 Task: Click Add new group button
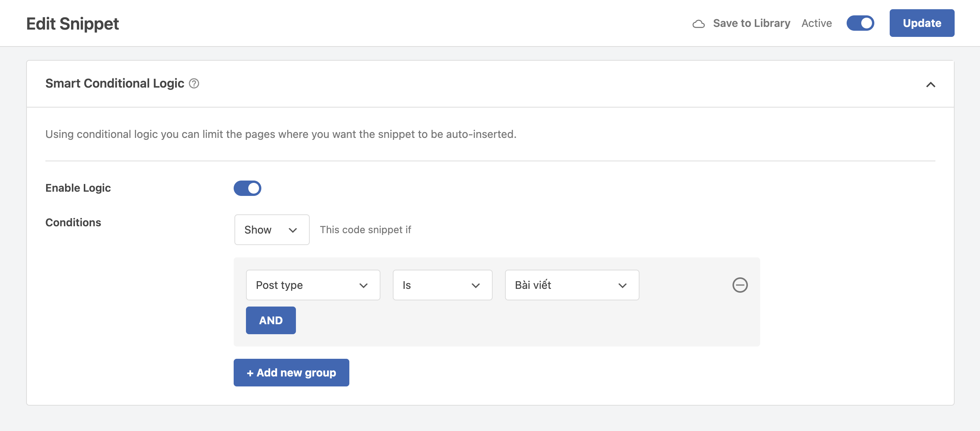pos(292,372)
